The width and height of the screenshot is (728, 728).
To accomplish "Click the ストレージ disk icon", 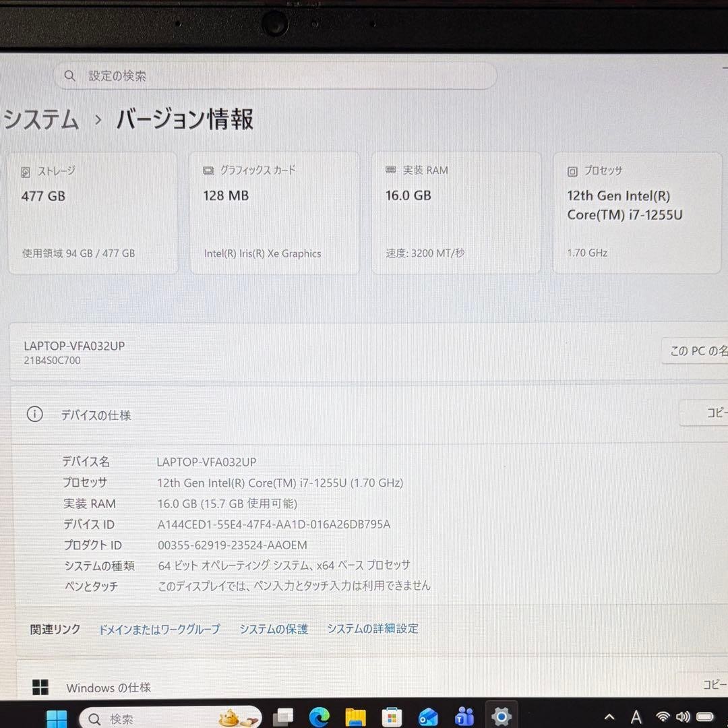I will 26,172.
